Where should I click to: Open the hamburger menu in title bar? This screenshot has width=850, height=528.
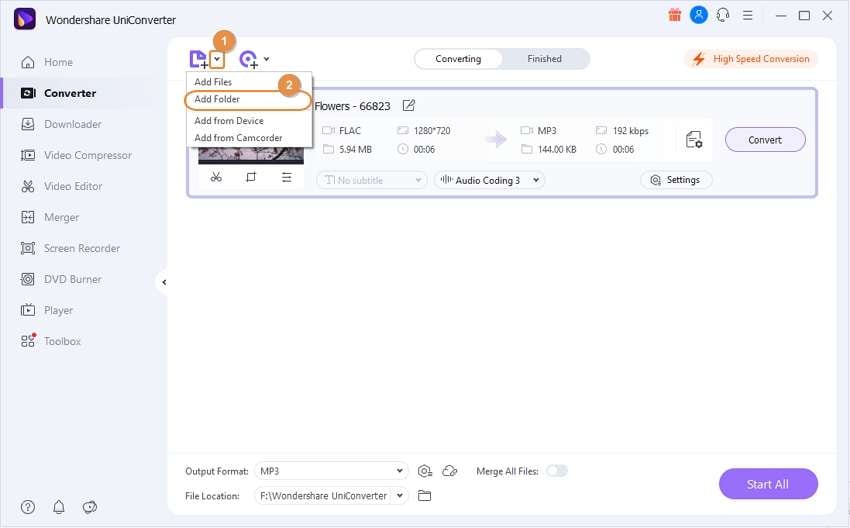click(748, 15)
